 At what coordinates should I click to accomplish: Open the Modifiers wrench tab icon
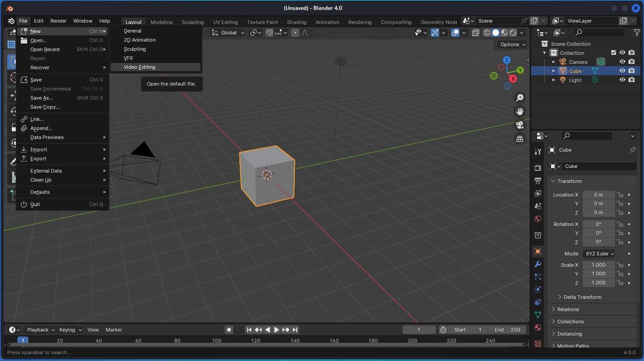[x=538, y=264]
